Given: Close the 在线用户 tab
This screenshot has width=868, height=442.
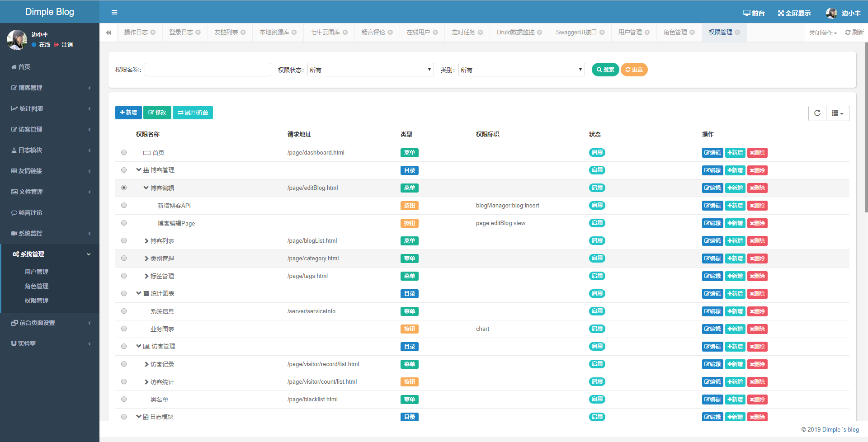Looking at the screenshot, I should [435, 33].
